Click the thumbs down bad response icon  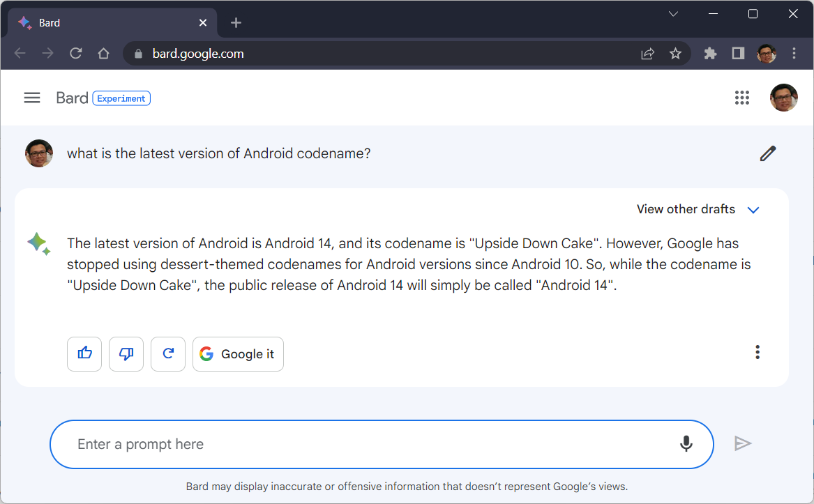coord(126,353)
